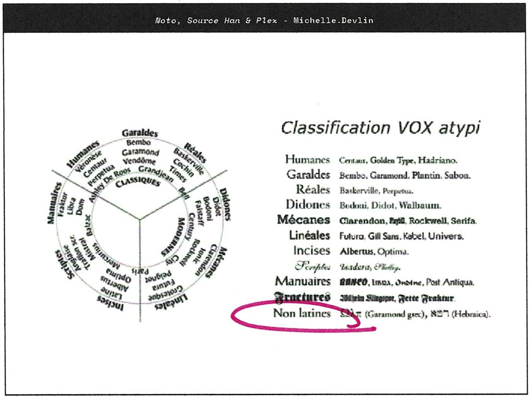
Task: Select the "Michelle.Devlin" name in the header bar
Action: click(x=333, y=21)
